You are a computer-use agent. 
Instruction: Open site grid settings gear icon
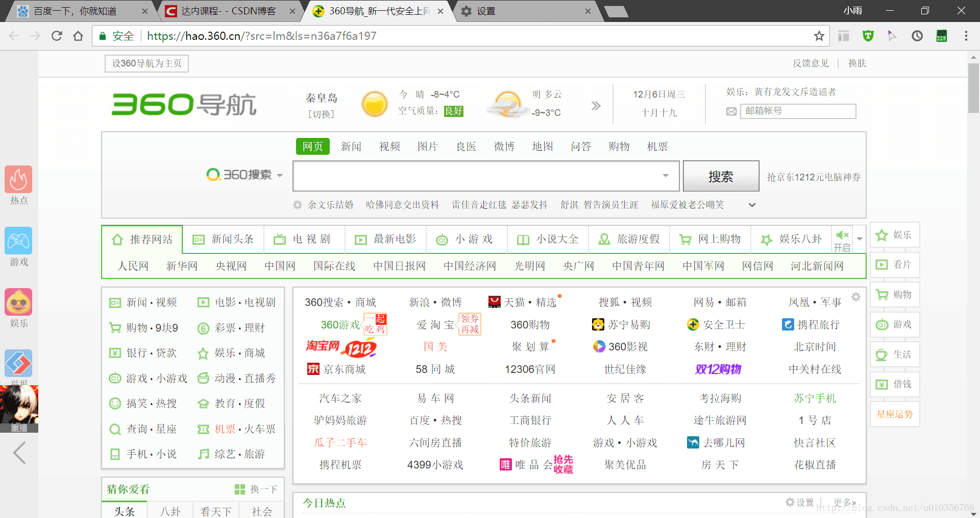(856, 297)
